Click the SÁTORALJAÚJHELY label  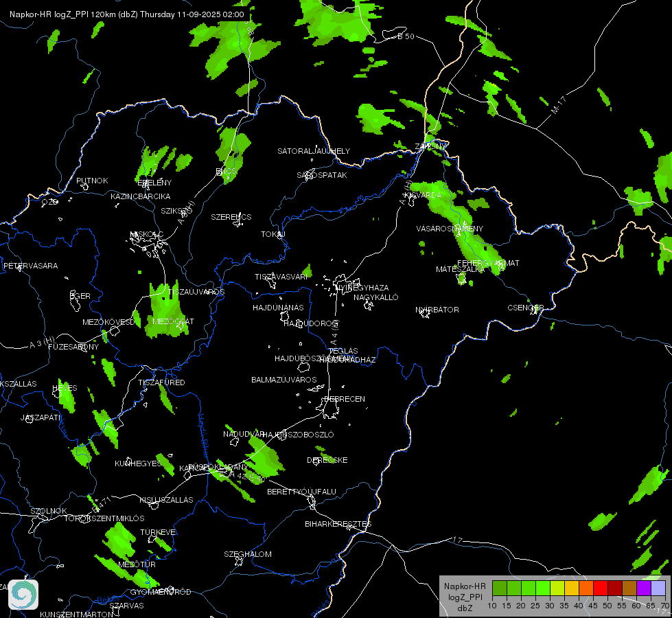(314, 151)
